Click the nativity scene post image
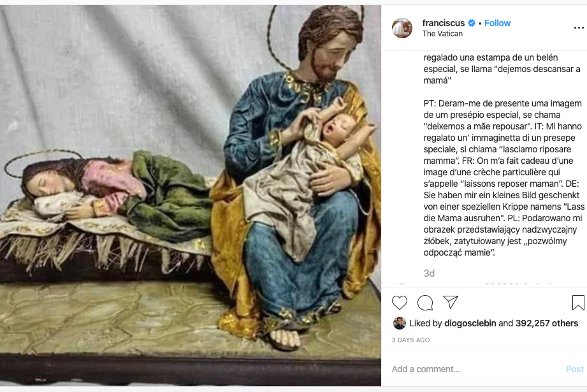587x392 pixels. coord(191,196)
